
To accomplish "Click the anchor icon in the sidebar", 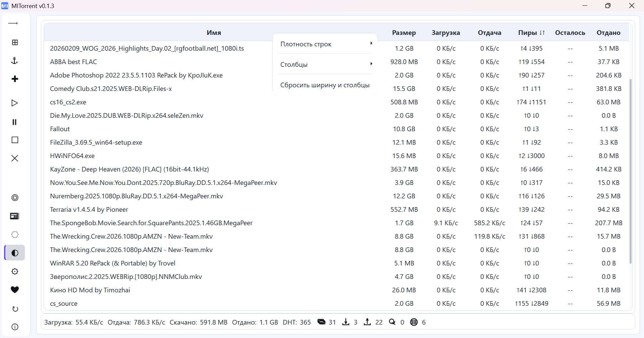I will [x=14, y=61].
